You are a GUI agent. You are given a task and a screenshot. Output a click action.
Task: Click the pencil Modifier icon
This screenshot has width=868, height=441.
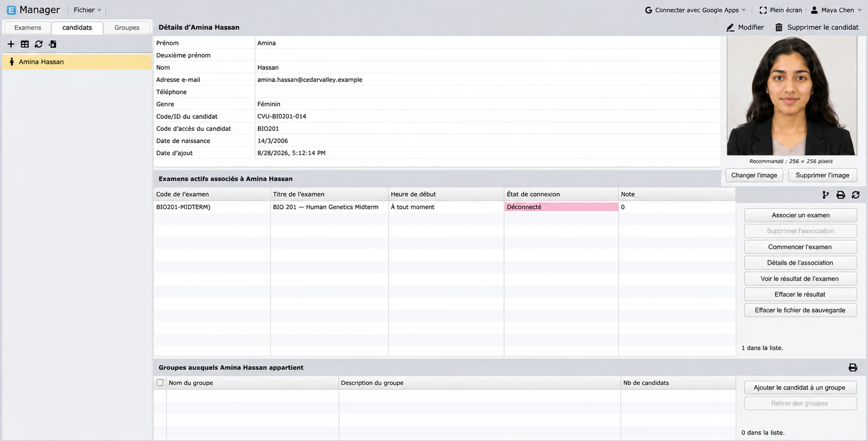[x=730, y=28]
